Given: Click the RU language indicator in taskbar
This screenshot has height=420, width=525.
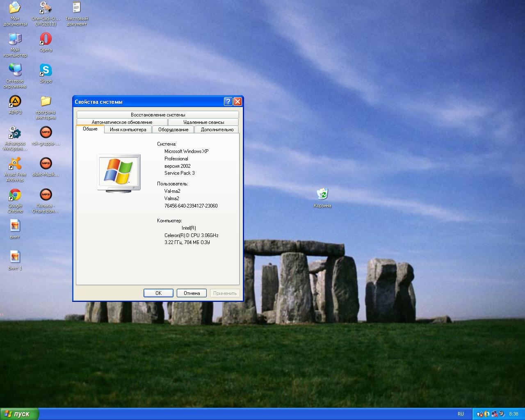Looking at the screenshot, I should point(461,414).
